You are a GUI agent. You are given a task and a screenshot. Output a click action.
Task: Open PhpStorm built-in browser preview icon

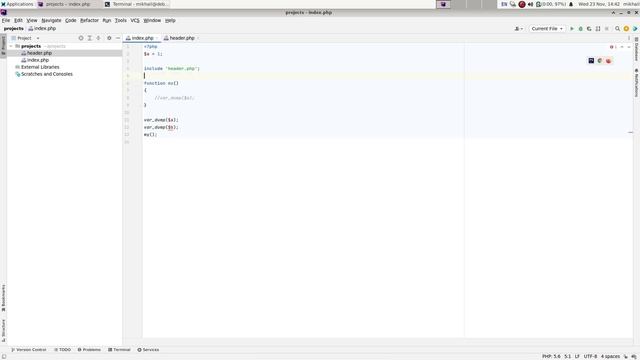click(x=591, y=60)
